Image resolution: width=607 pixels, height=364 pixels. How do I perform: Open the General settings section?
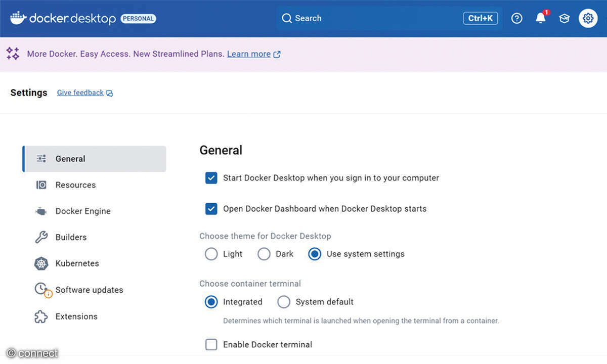94,159
